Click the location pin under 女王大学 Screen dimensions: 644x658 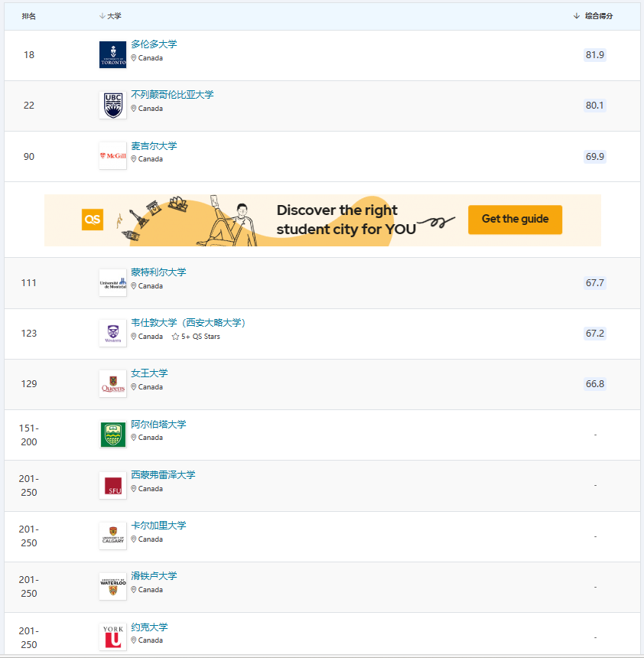pyautogui.click(x=133, y=387)
